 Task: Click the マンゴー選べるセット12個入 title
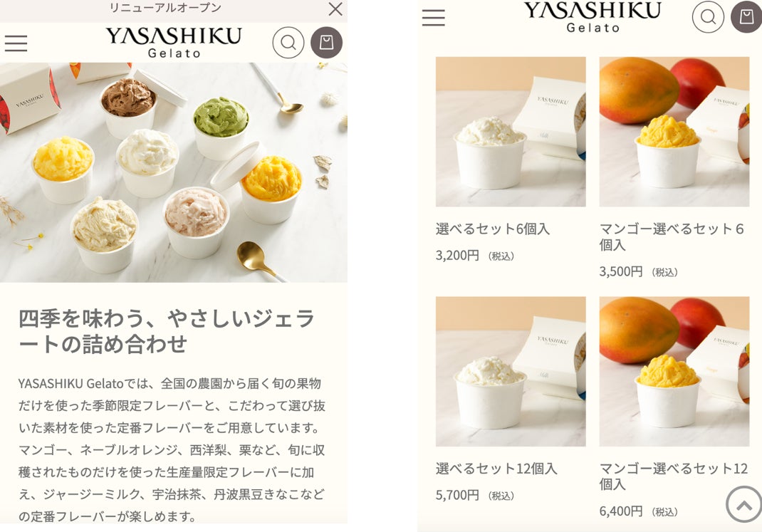674,476
